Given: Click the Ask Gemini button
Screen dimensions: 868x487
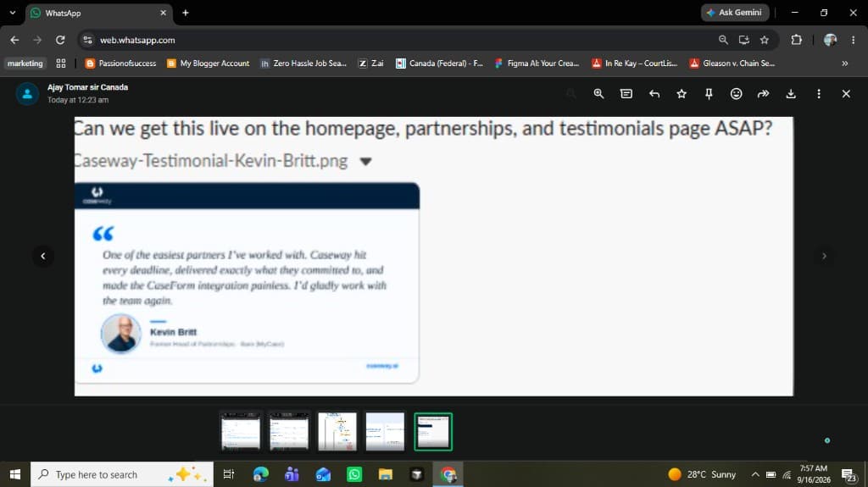Looking at the screenshot, I should [735, 12].
